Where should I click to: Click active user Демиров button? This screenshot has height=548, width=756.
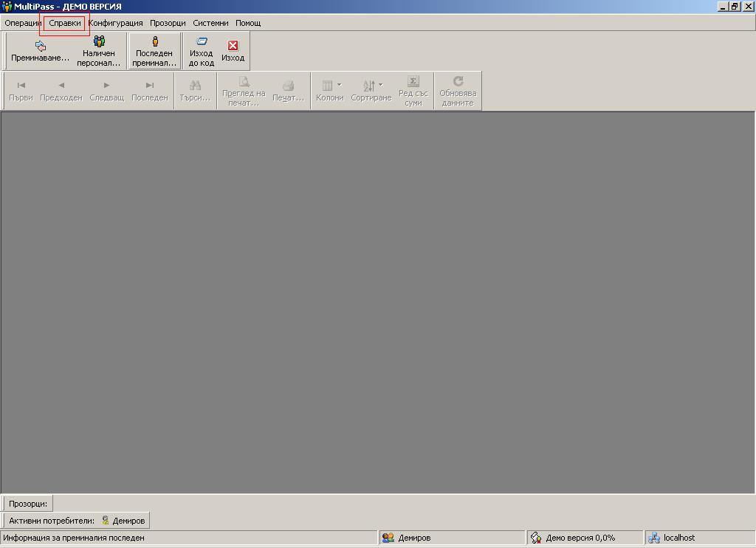tap(123, 521)
